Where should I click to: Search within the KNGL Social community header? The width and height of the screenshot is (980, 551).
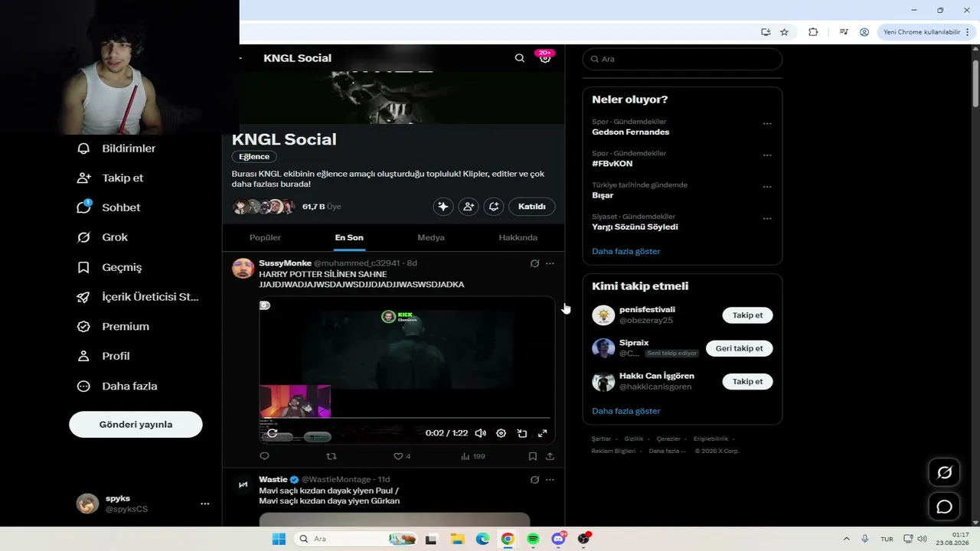tap(520, 58)
